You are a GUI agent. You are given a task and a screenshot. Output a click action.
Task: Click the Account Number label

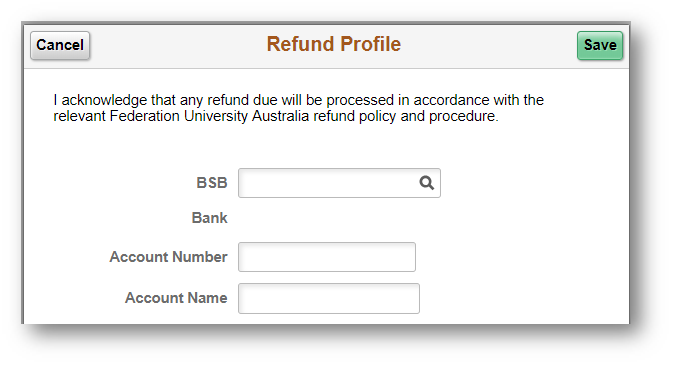tap(168, 257)
